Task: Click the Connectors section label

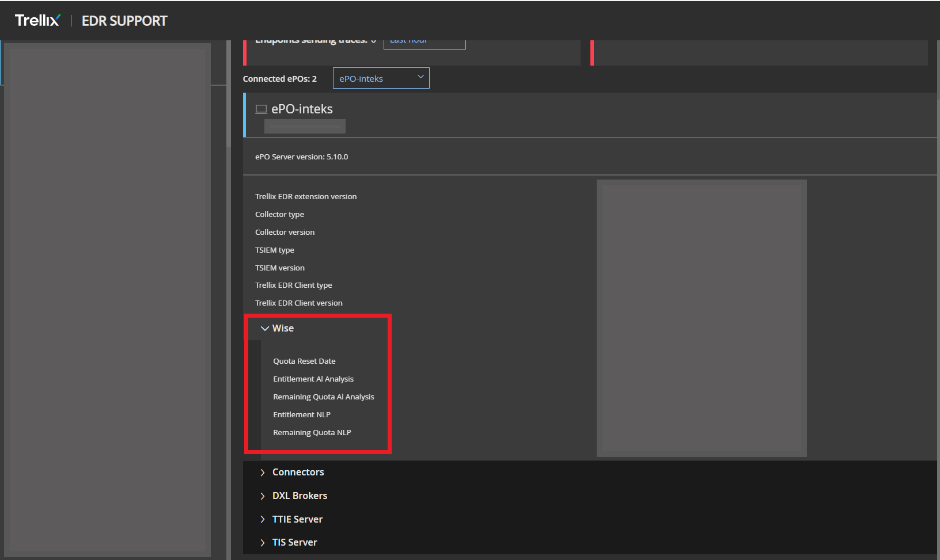Action: pyautogui.click(x=298, y=472)
